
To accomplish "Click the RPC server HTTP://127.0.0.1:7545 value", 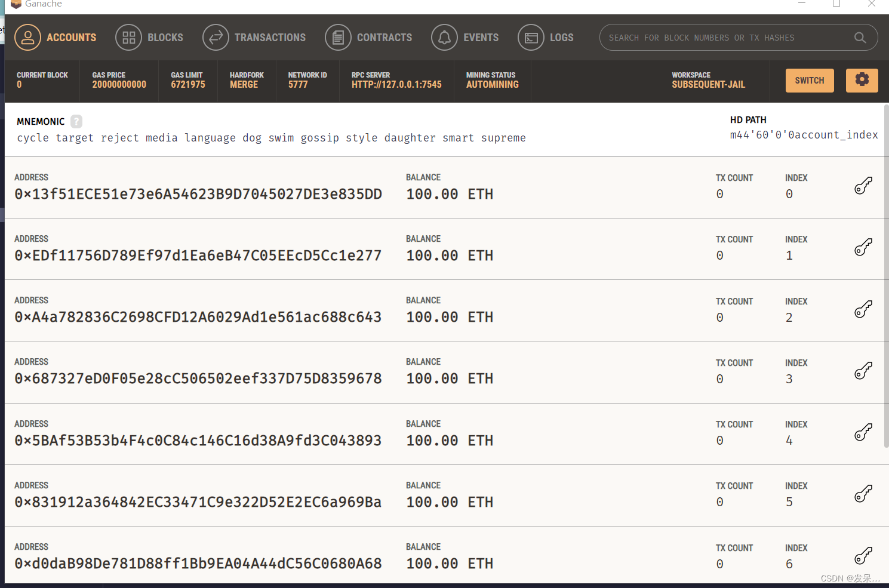I will 396,85.
